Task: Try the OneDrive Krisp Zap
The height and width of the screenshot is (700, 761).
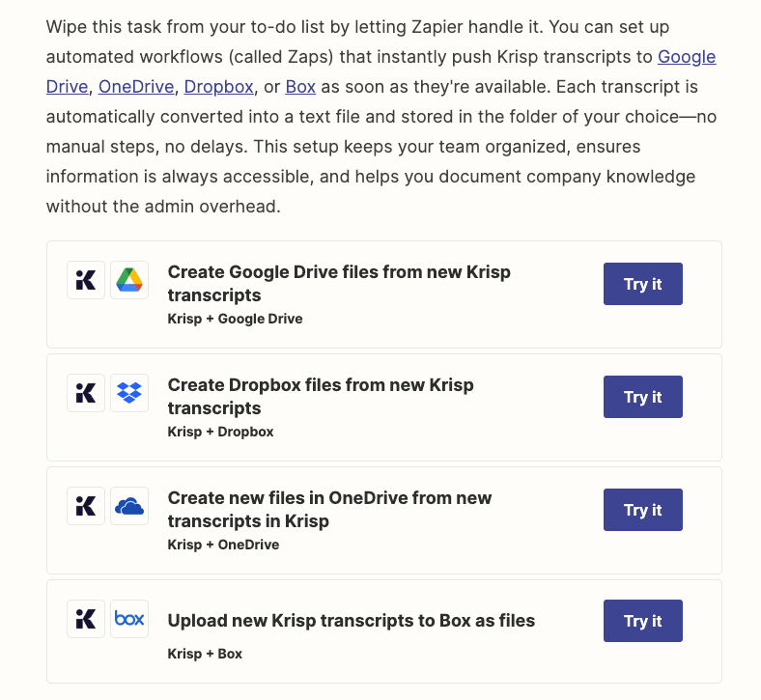Action: click(x=642, y=510)
